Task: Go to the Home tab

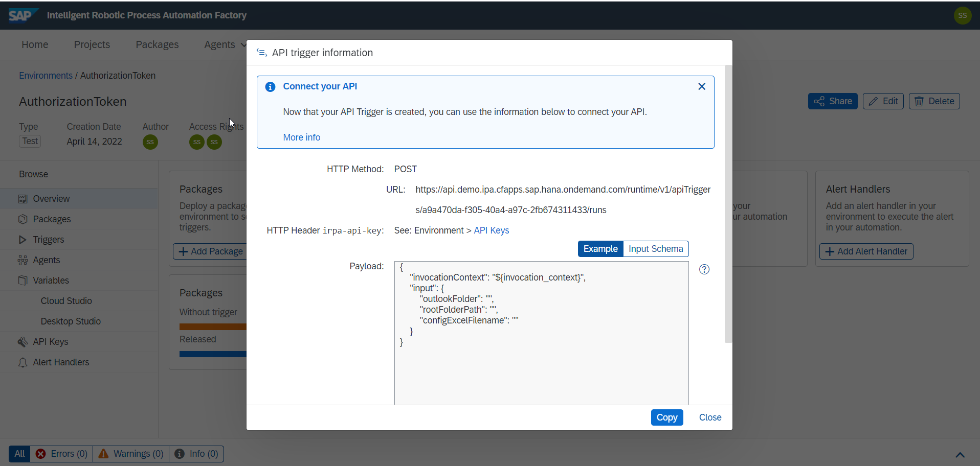Action: coord(35,44)
